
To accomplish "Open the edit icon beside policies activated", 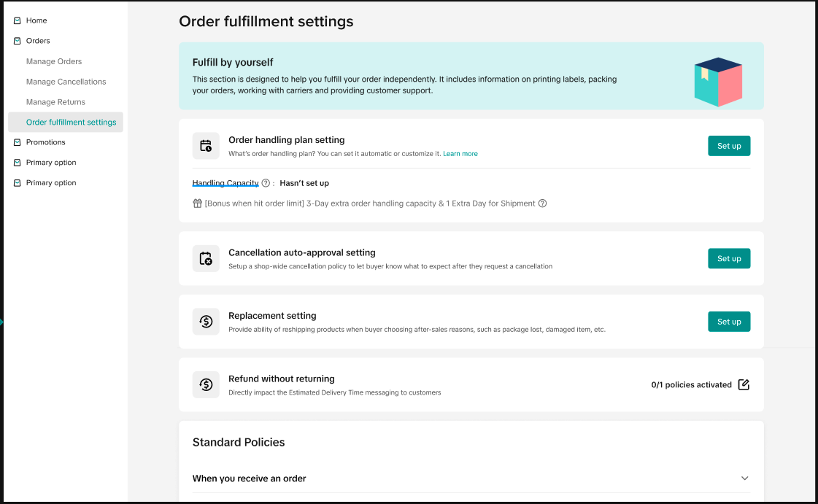I will click(x=744, y=384).
